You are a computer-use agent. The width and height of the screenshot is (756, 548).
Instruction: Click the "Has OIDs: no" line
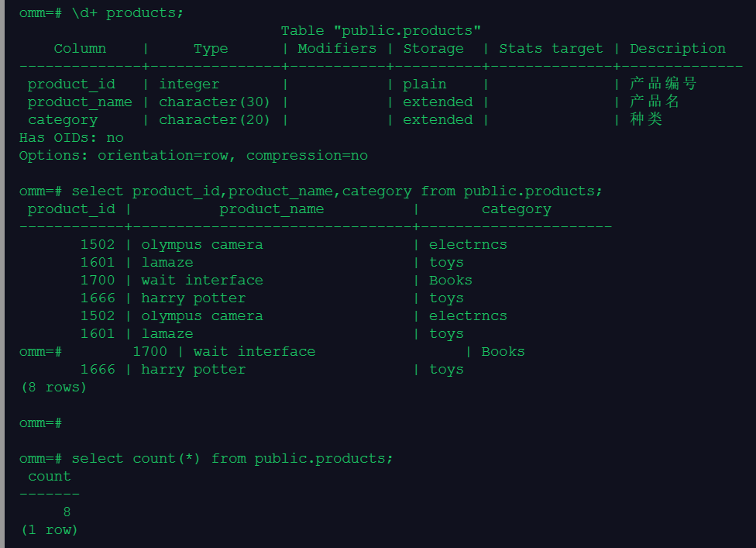(x=71, y=138)
